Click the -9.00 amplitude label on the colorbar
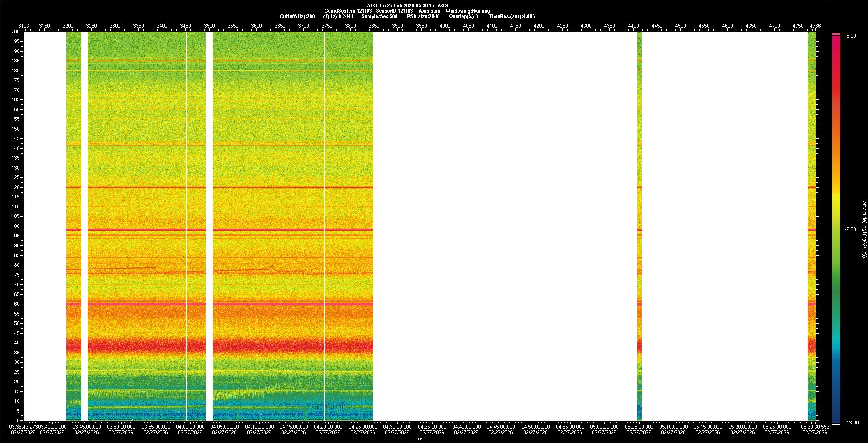 [850, 230]
